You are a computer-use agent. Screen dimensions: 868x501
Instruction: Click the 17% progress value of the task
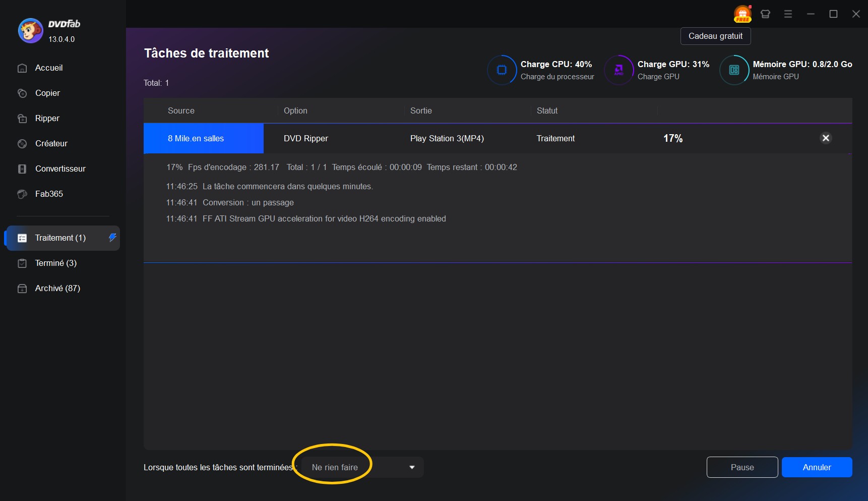672,138
